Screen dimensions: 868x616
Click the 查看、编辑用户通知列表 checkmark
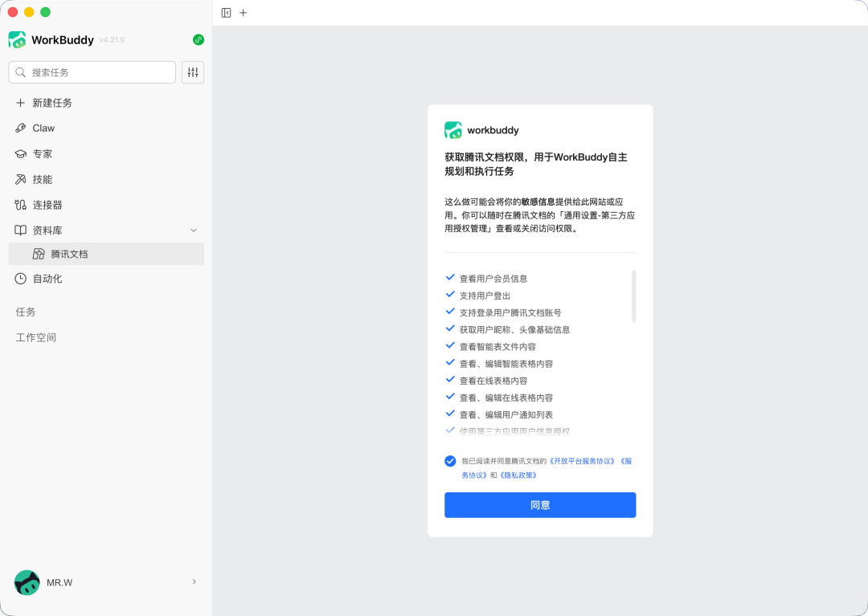pos(450,414)
